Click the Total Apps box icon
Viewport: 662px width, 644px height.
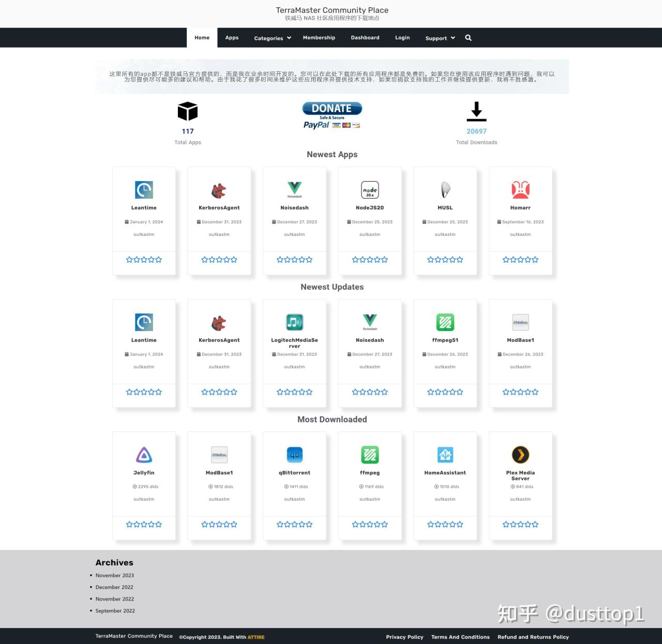coord(188,111)
